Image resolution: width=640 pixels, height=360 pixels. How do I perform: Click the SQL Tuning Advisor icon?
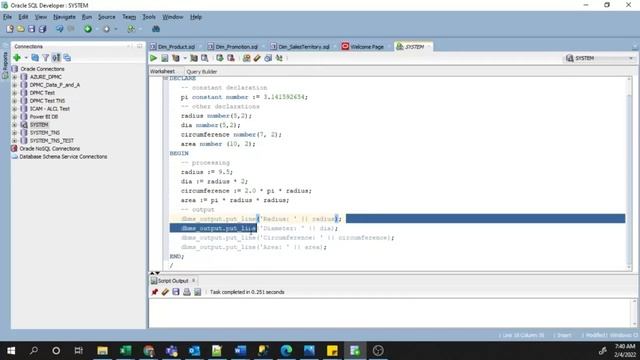click(x=204, y=58)
